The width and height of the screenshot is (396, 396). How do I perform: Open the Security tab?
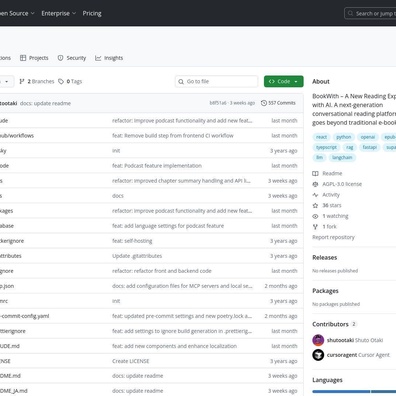72,58
